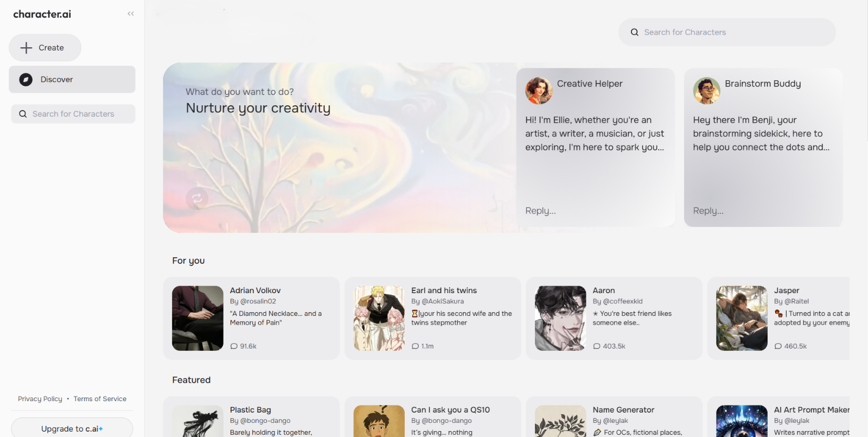Open the Create button

coord(45,48)
